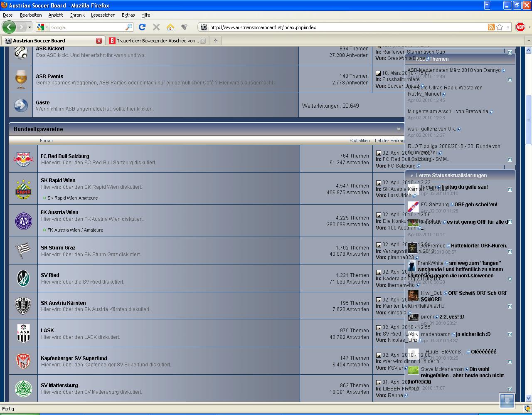This screenshot has width=532, height=415.
Task: Open Kiwi_Bob avatar in status updates
Action: pyautogui.click(x=413, y=296)
